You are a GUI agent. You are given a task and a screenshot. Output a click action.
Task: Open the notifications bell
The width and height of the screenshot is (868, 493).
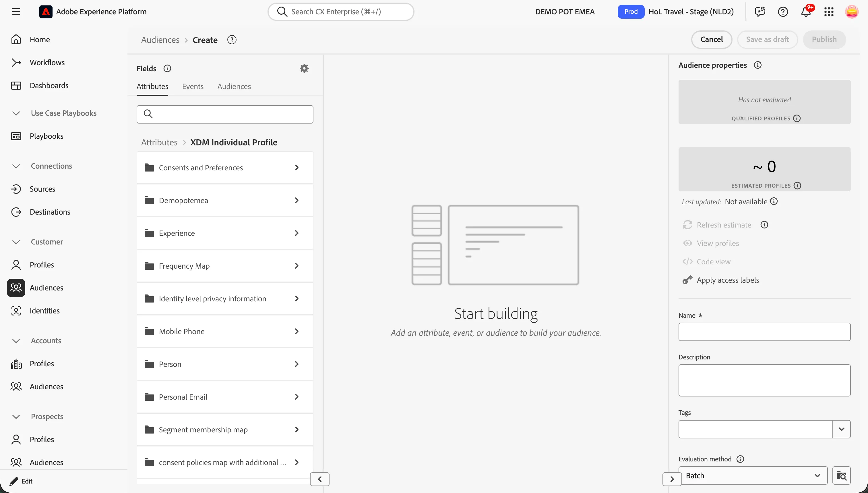(806, 12)
